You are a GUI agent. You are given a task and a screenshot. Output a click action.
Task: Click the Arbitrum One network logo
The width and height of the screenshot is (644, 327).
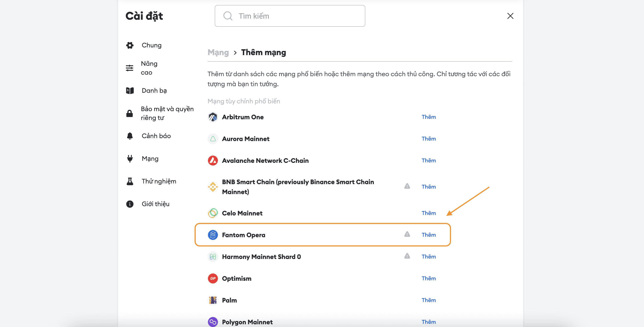pyautogui.click(x=213, y=117)
